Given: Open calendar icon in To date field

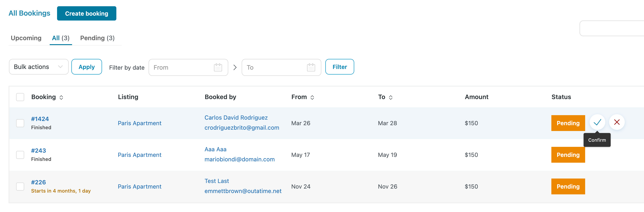Looking at the screenshot, I should [x=311, y=67].
